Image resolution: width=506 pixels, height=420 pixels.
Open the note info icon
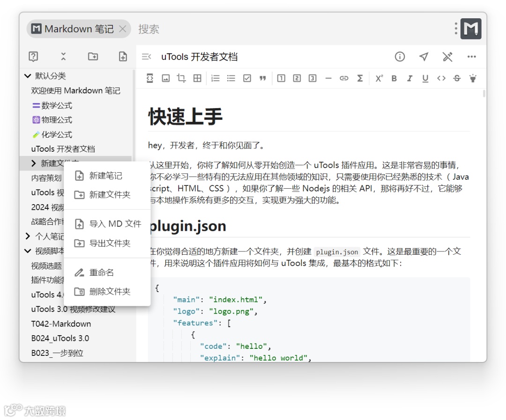(400, 57)
